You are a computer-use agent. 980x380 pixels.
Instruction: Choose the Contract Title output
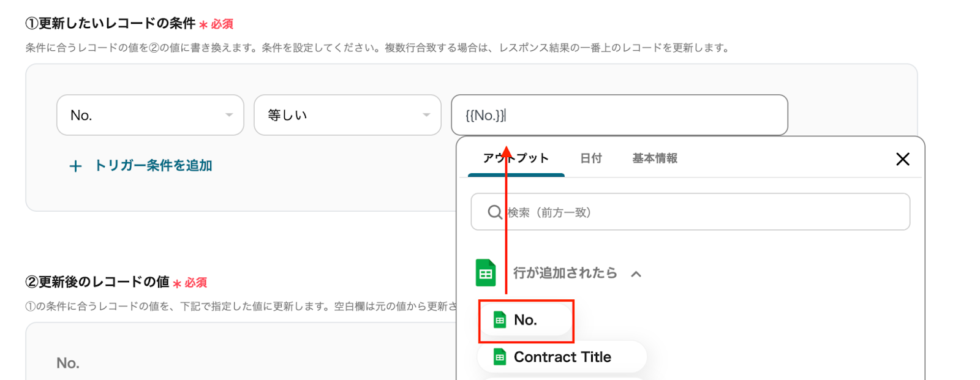562,357
